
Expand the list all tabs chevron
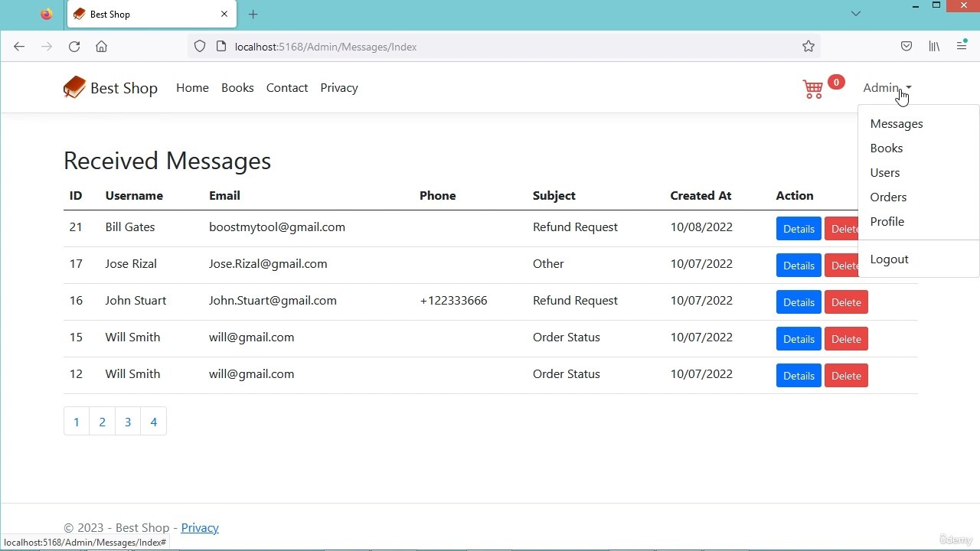coord(856,14)
